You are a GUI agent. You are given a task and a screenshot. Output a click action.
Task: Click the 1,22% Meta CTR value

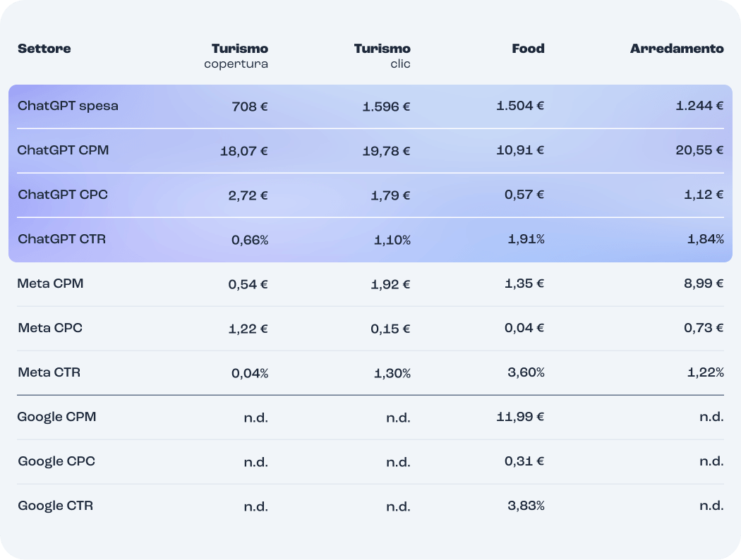tap(706, 372)
